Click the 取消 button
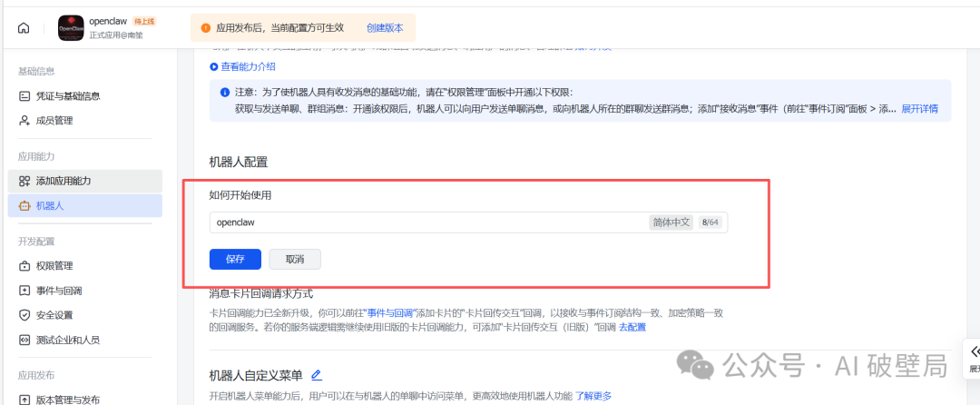Viewport: 980px width, 405px height. pyautogui.click(x=295, y=260)
